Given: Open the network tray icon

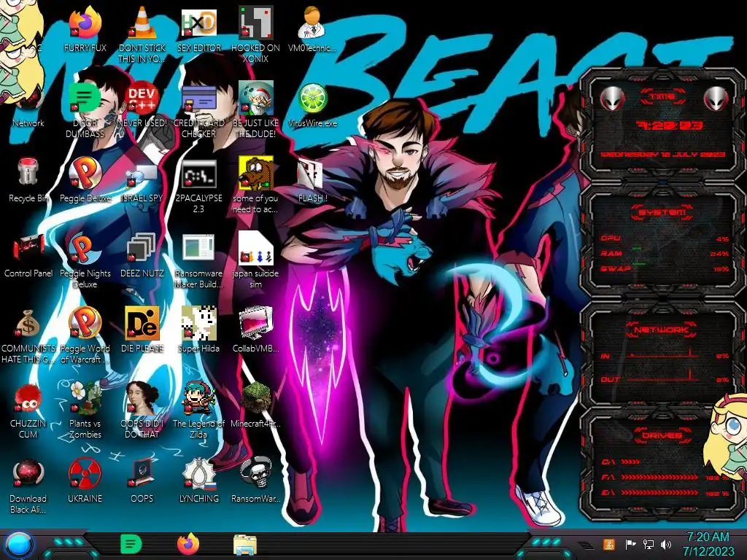Looking at the screenshot, I should pos(649,544).
